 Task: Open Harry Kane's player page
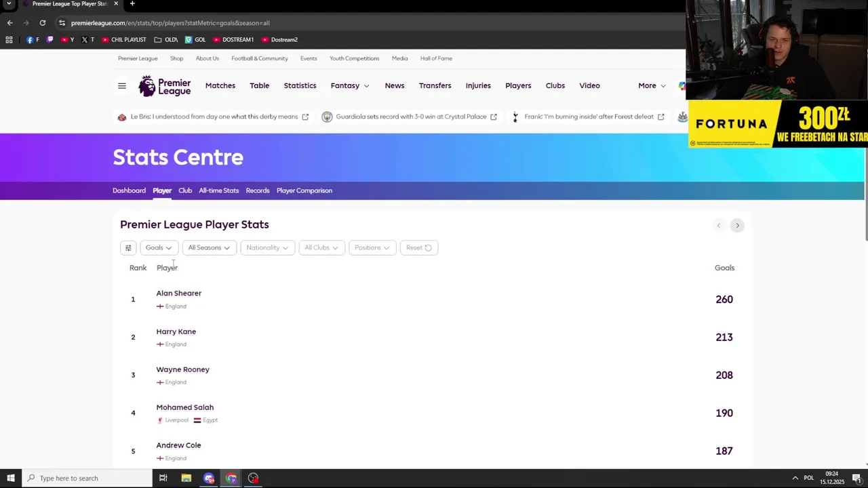pos(176,332)
